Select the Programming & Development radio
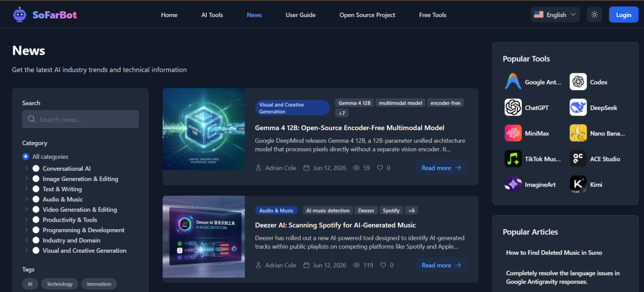 (36, 230)
